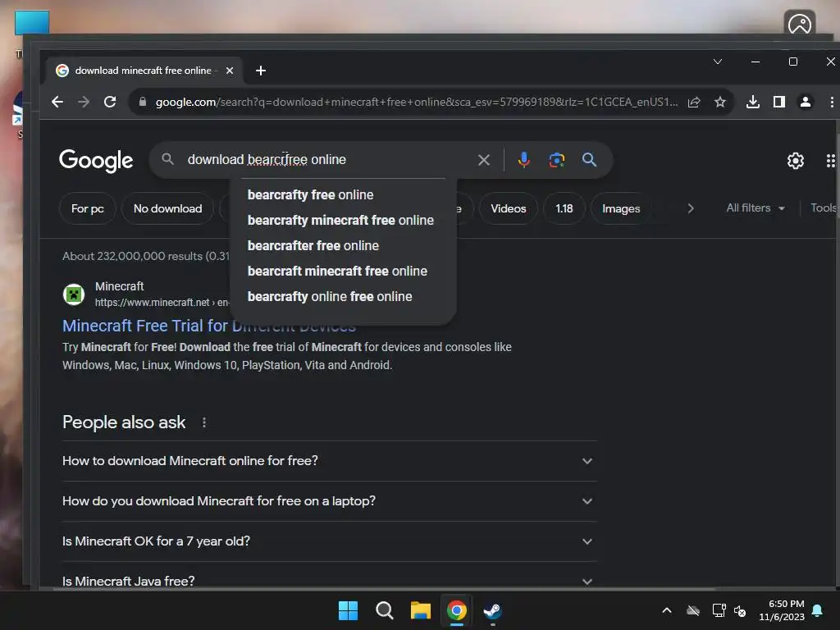The image size is (840, 630).
Task: Show hidden system tray icons
Action: coord(667,610)
